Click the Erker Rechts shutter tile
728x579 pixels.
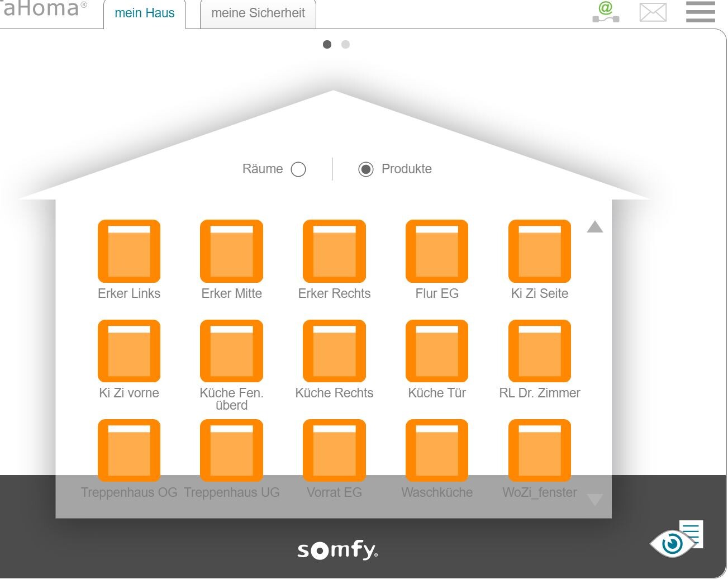[x=334, y=251]
